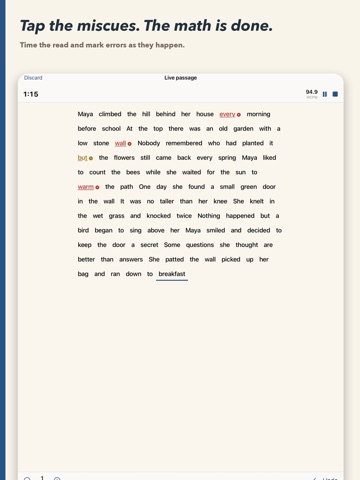This screenshot has width=360, height=480.
Task: Mark the word 'school' as an error
Action: click(x=111, y=129)
